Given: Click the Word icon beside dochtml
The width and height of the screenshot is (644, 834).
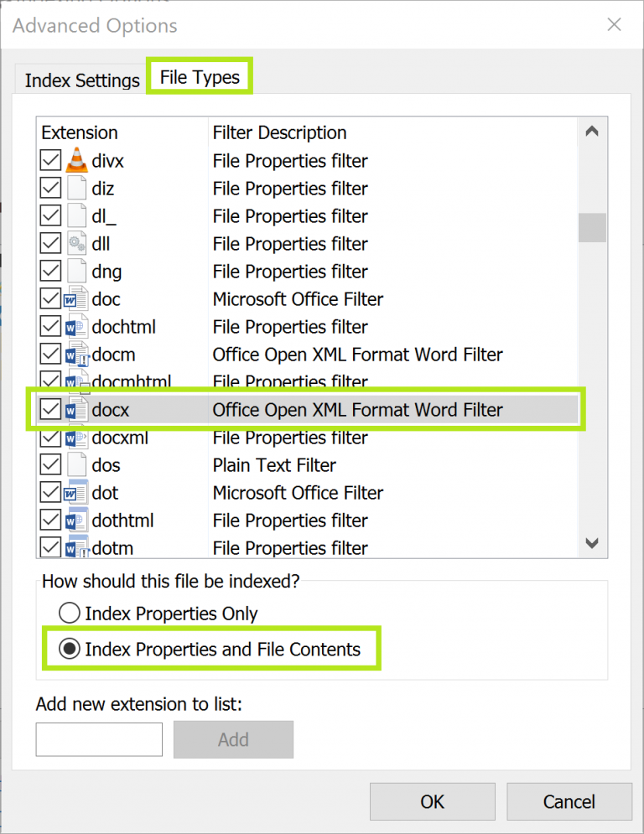Looking at the screenshot, I should click(76, 327).
